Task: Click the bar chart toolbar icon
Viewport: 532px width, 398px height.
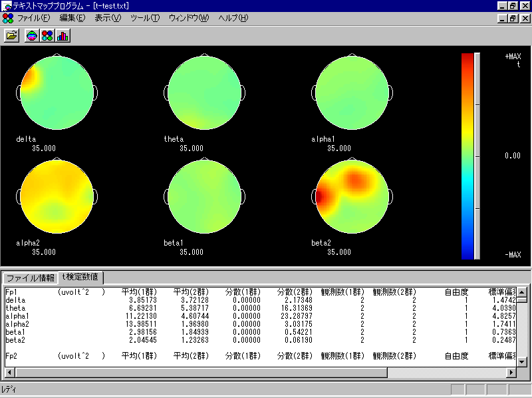Action: point(63,36)
